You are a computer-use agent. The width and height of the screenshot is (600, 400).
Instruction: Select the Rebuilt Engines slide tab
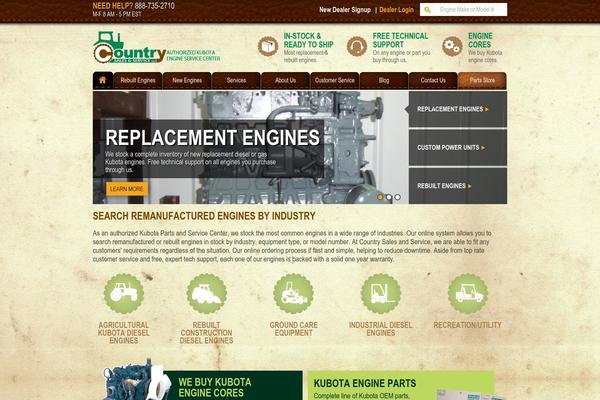pyautogui.click(x=458, y=186)
